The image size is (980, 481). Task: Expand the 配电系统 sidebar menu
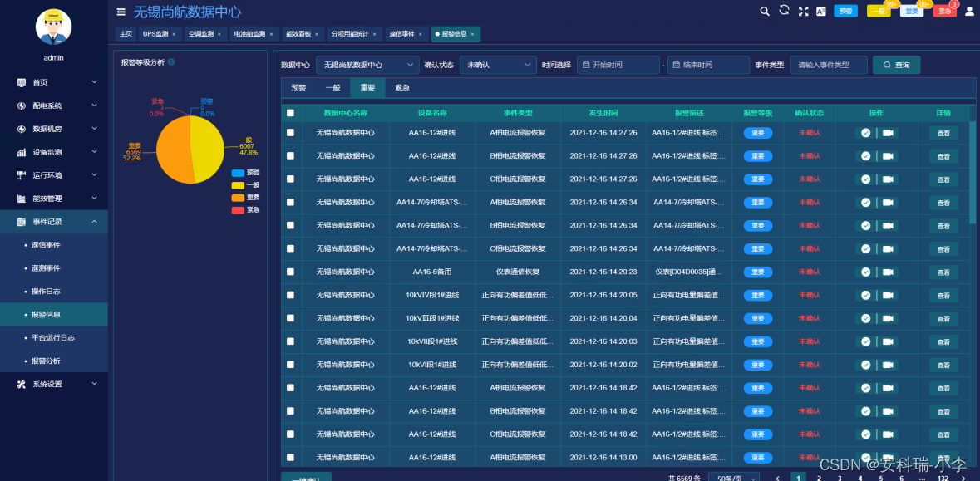click(54, 106)
